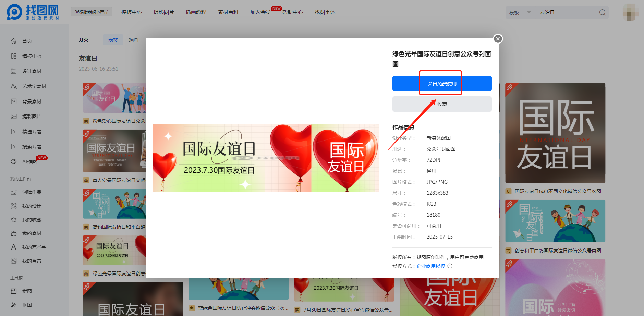Open 我的设计 sidebar icon
The width and height of the screenshot is (644, 316).
[14, 206]
